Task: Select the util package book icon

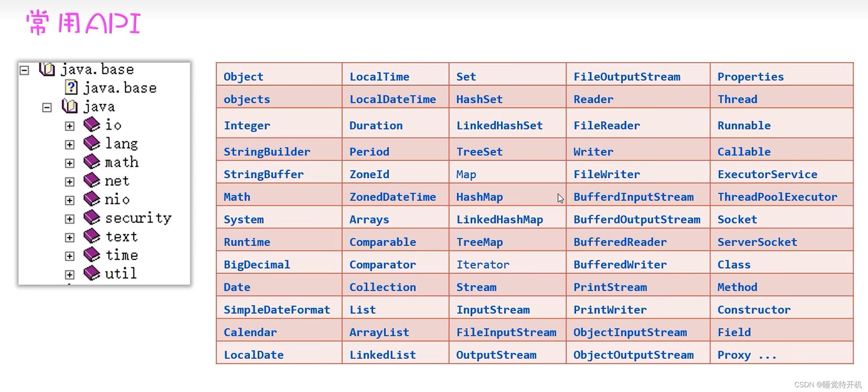Action: (91, 273)
